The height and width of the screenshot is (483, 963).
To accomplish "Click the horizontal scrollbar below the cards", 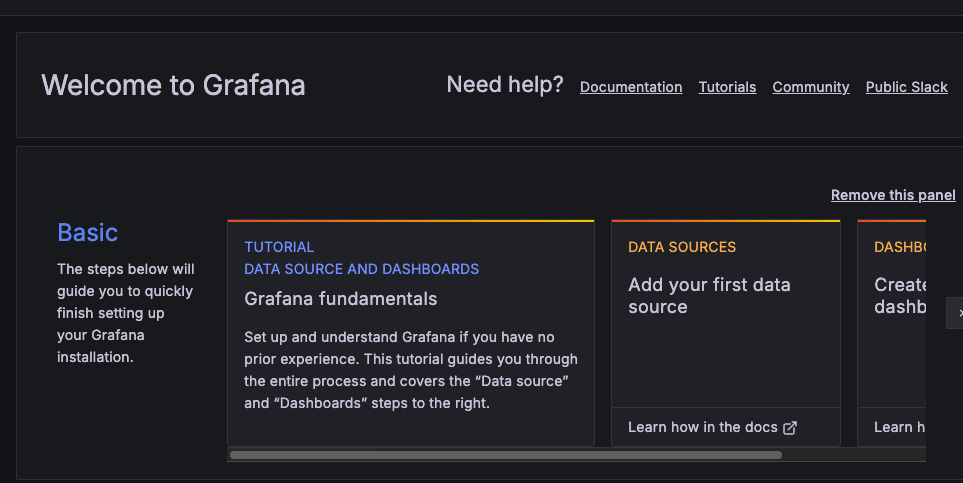I will coord(505,455).
